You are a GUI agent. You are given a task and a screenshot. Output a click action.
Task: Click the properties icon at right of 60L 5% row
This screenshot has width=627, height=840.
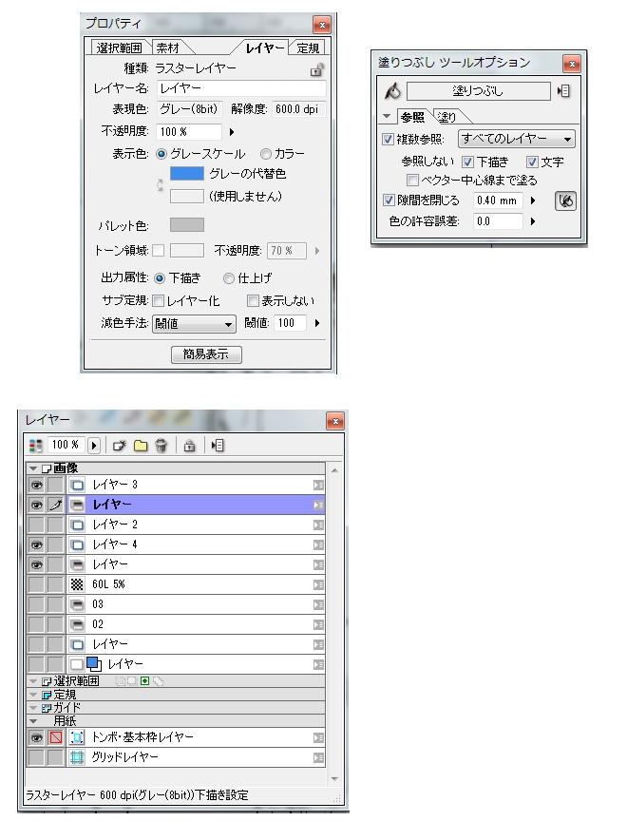pyautogui.click(x=318, y=585)
